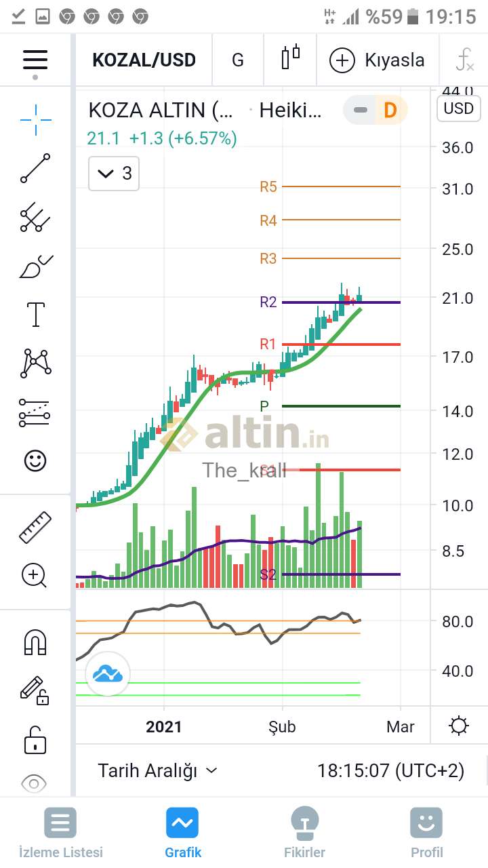The image size is (488, 868).
Task: Select the brush drawing tool
Action: 35,267
